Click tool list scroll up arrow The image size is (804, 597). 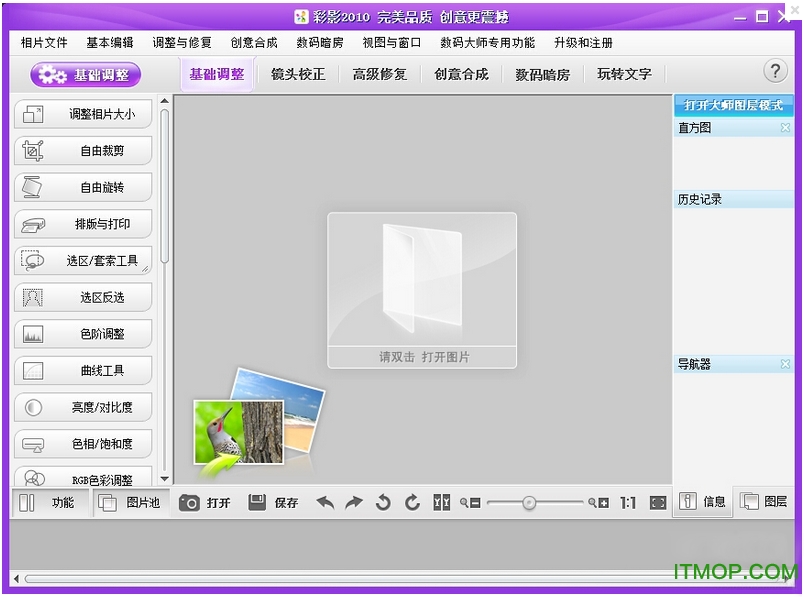click(165, 101)
